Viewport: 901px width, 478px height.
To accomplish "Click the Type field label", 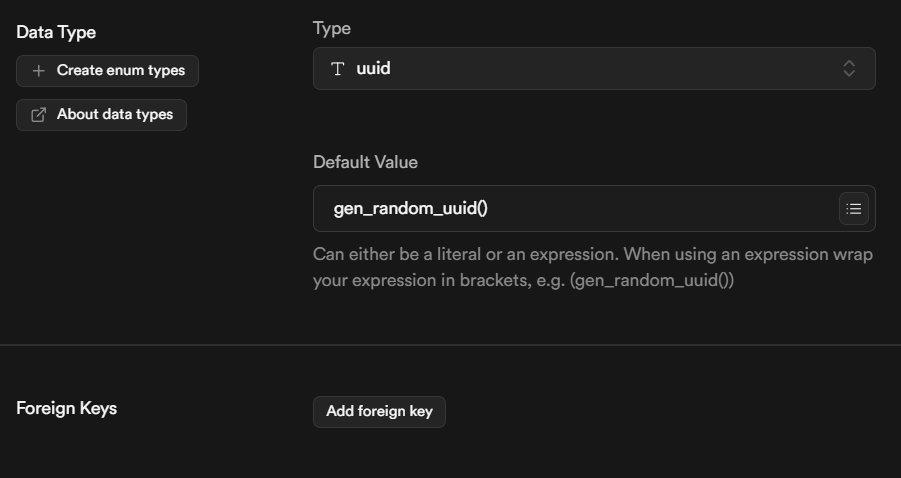I will [x=332, y=28].
